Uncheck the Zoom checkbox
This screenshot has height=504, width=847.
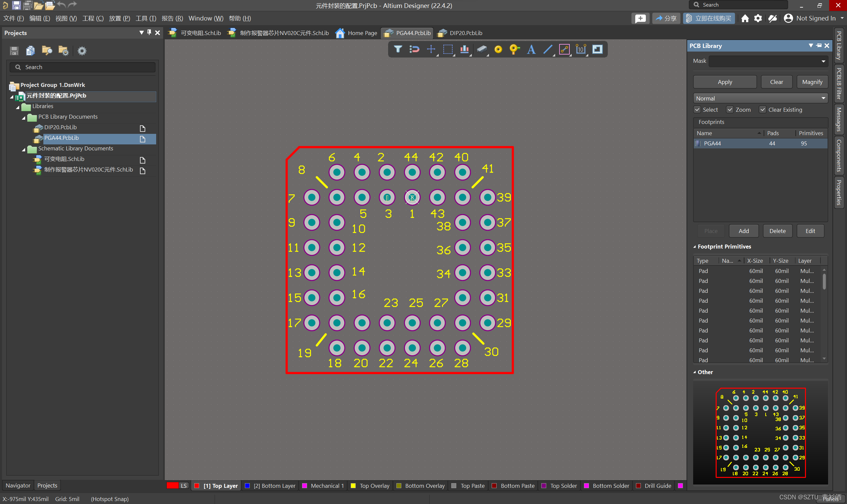730,110
